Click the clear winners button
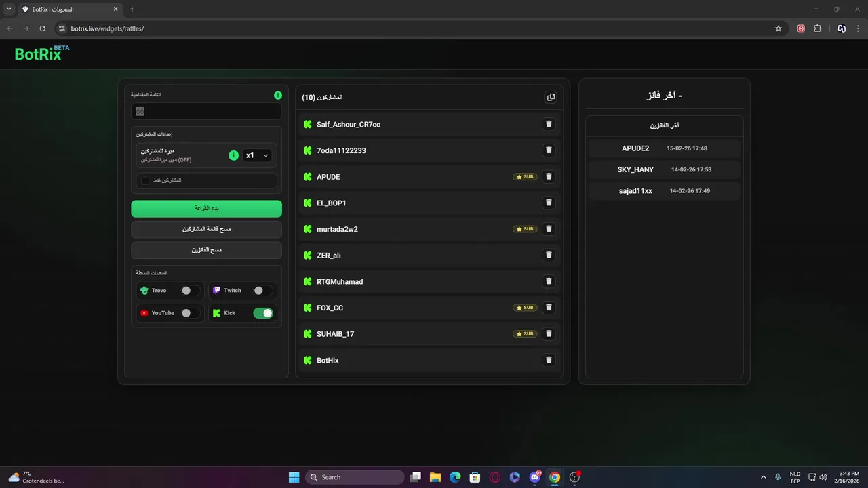The height and width of the screenshot is (488, 868). pos(206,250)
